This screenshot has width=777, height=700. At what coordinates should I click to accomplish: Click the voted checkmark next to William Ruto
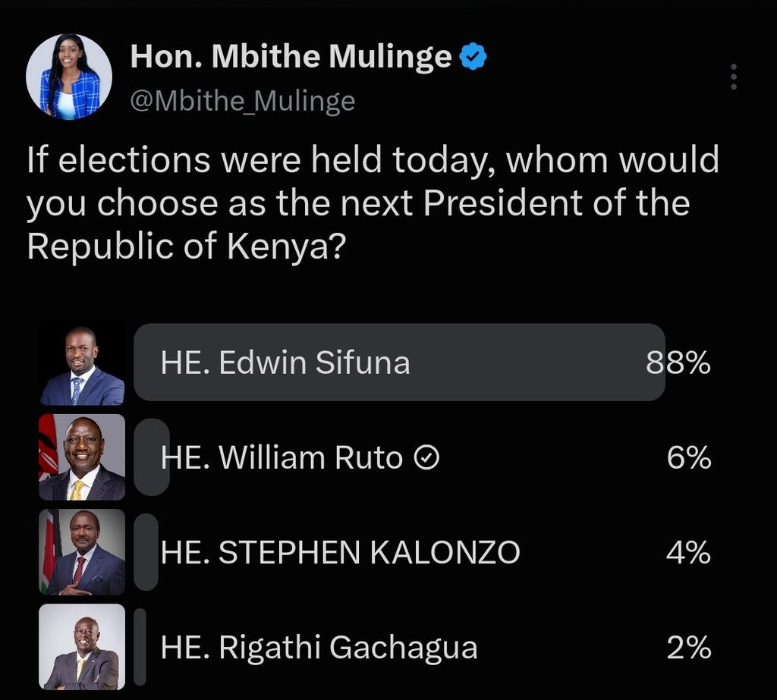coord(426,457)
